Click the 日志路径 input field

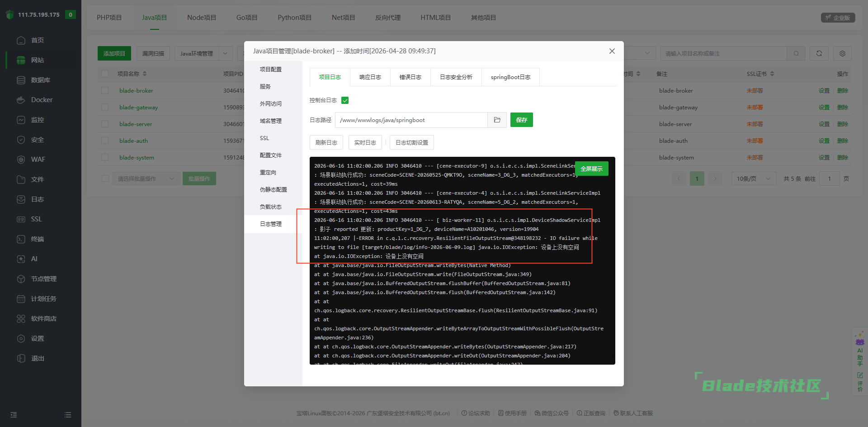pyautogui.click(x=411, y=120)
